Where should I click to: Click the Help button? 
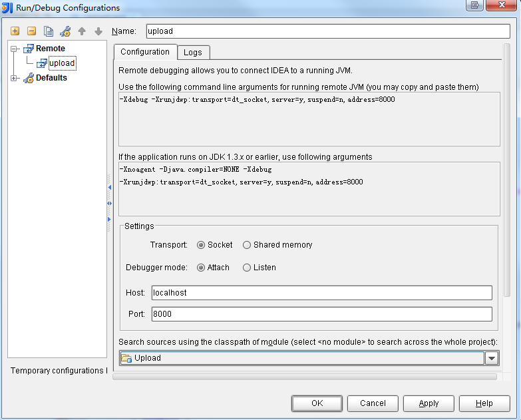[484, 403]
